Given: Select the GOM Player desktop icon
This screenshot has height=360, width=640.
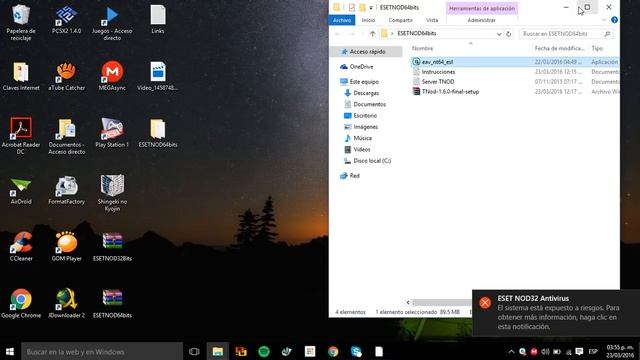Looking at the screenshot, I should 66,247.
